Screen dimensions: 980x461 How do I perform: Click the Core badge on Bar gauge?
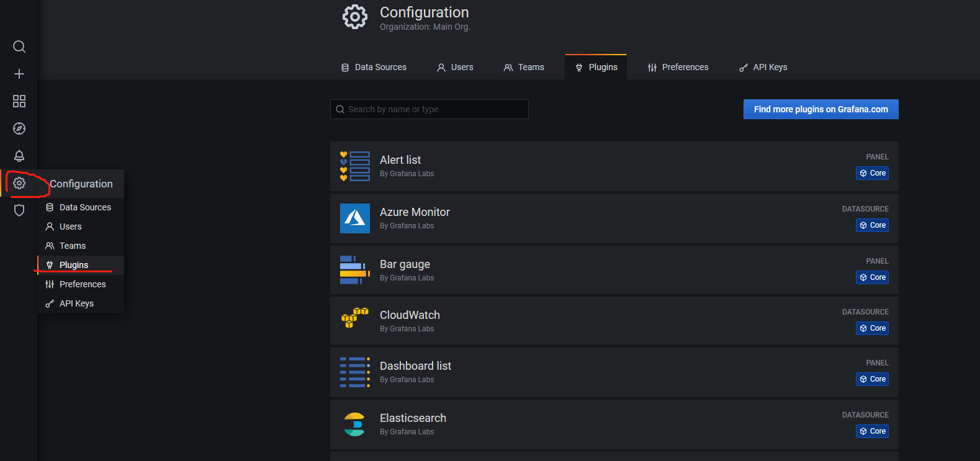872,277
